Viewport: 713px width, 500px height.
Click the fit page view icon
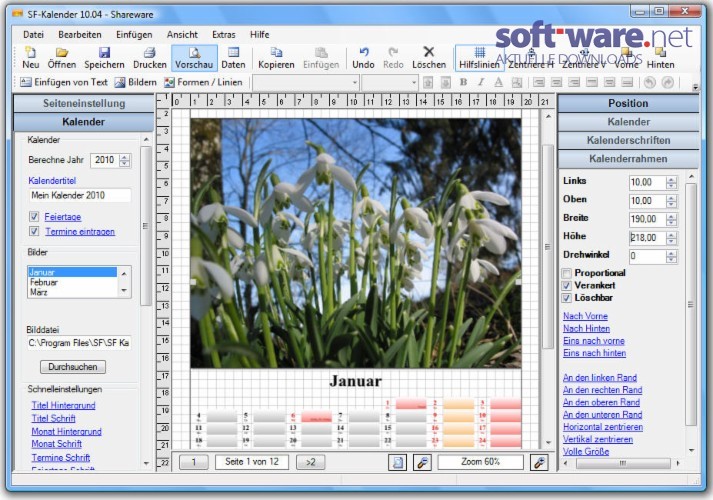(x=397, y=462)
